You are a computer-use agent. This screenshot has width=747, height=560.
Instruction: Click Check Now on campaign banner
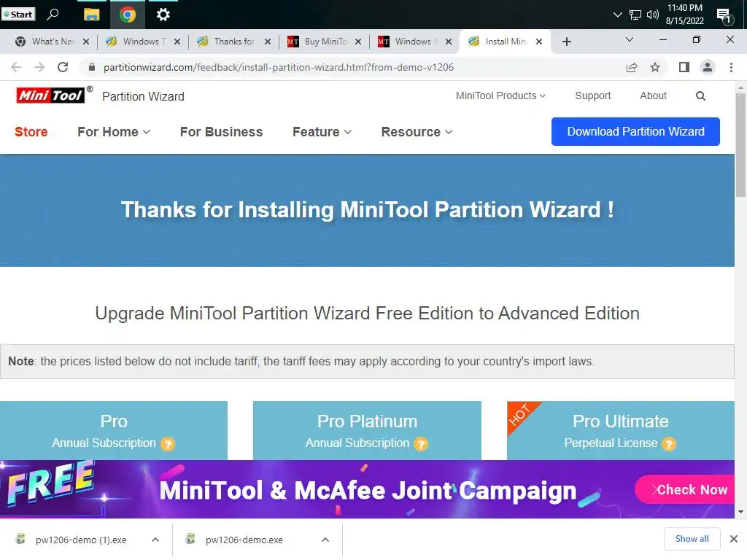686,489
